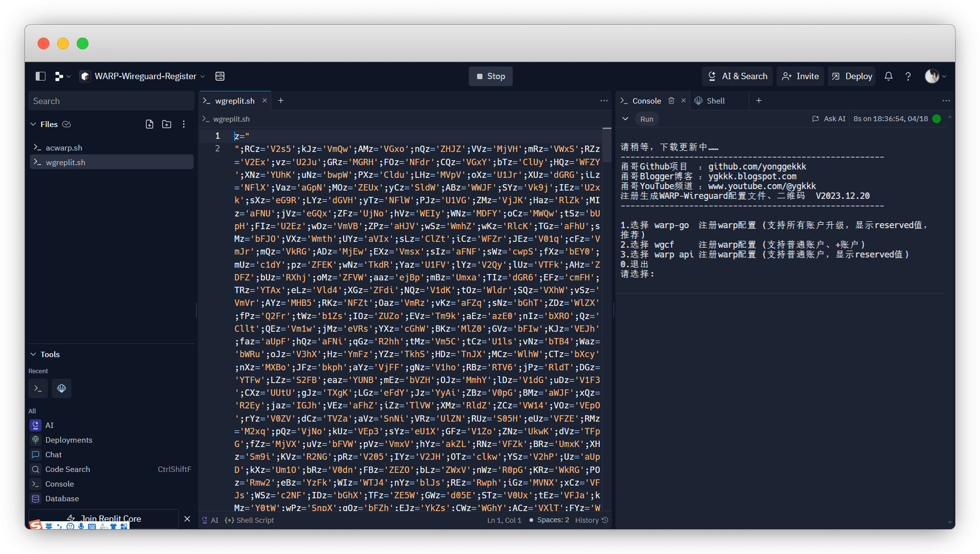Select the wgreplit.sh editor tab
This screenshot has height=554, width=980.
pos(235,101)
